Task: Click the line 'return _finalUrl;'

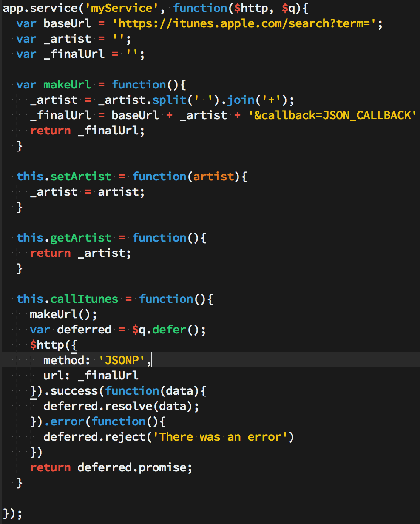Action: (88, 131)
